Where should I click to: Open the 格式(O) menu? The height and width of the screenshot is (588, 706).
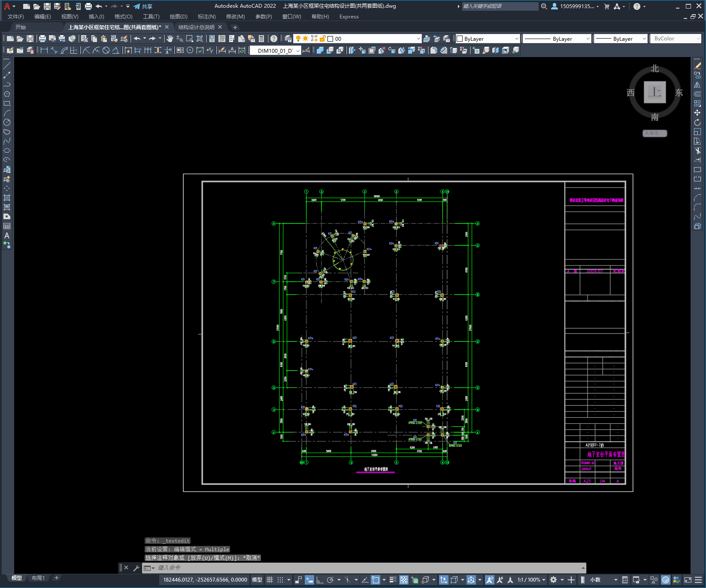point(123,17)
